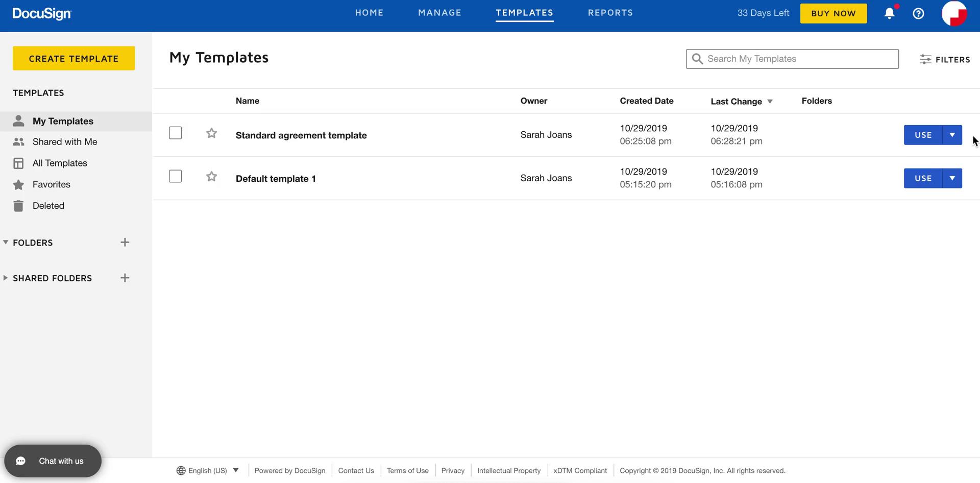This screenshot has width=980, height=483.
Task: Click the Favorites star icon in sidebar
Action: pos(18,184)
